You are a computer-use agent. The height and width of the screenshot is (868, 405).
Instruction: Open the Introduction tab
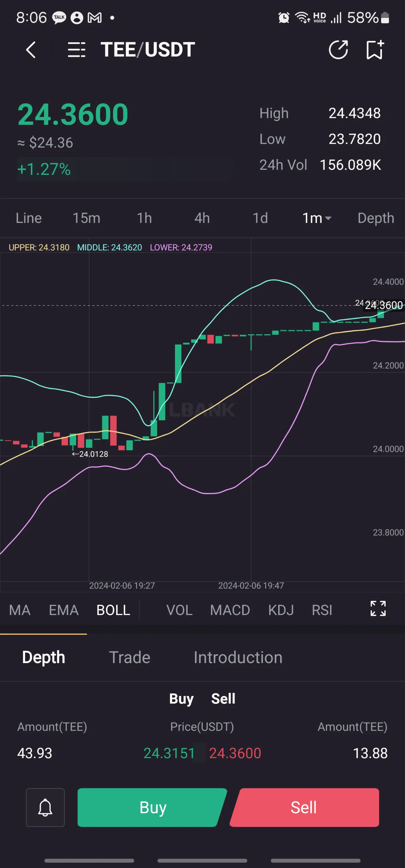[238, 657]
